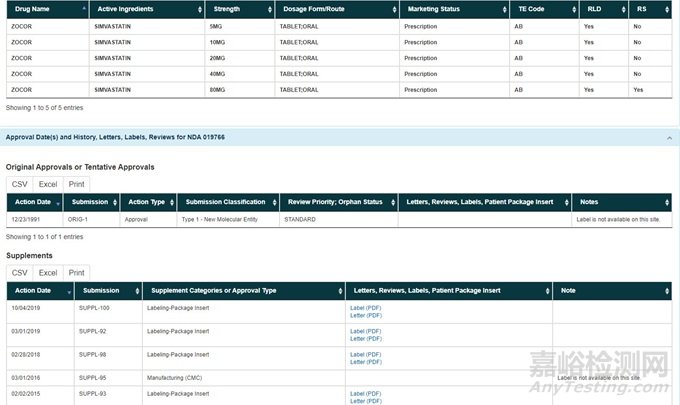
Task: Click Excel button under Original Approvals
Action: 48,184
